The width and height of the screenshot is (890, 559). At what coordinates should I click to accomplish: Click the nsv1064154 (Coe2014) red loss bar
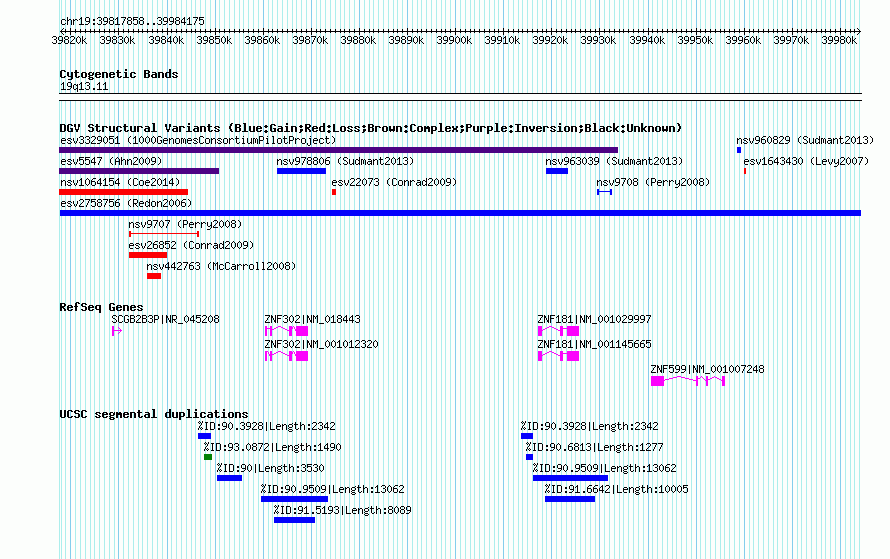(124, 192)
